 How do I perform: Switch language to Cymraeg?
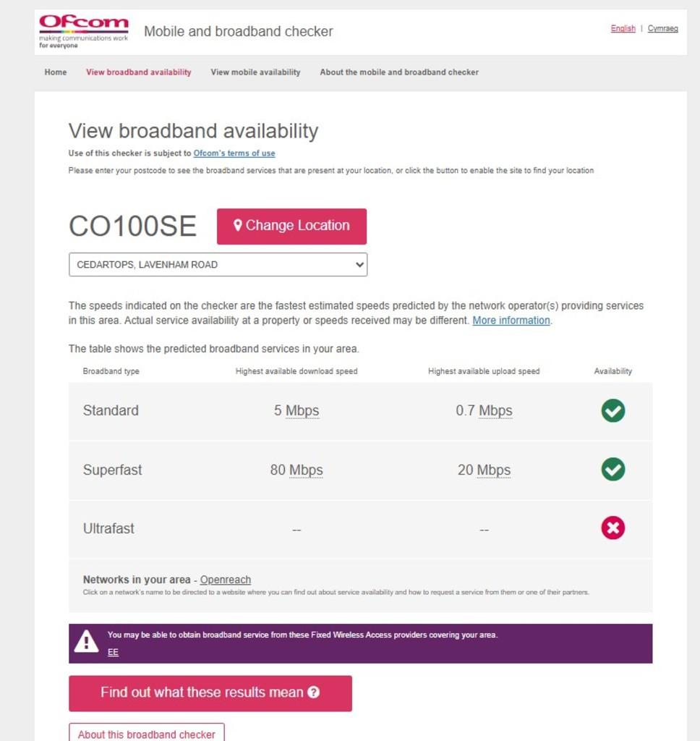click(662, 28)
